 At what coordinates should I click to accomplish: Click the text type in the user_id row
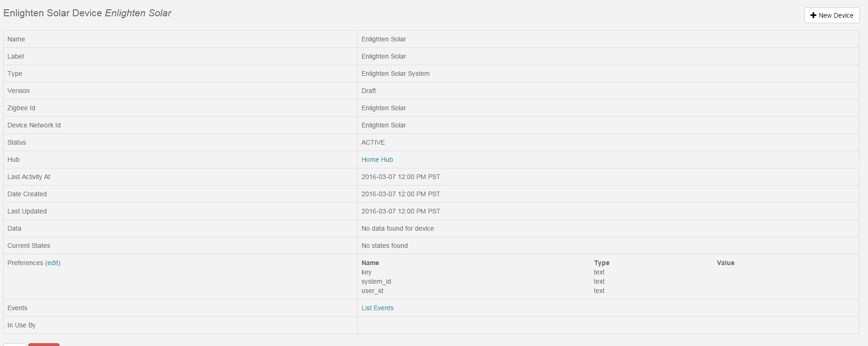[599, 291]
